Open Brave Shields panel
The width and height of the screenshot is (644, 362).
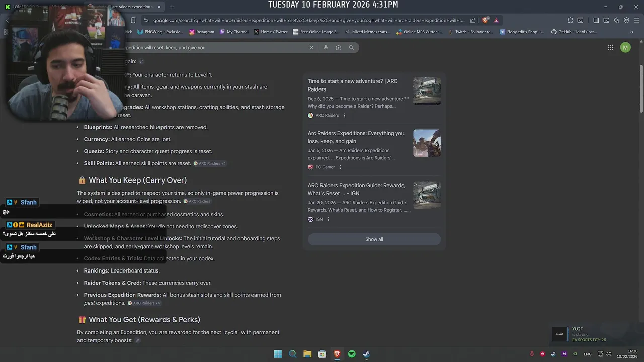coord(485,20)
